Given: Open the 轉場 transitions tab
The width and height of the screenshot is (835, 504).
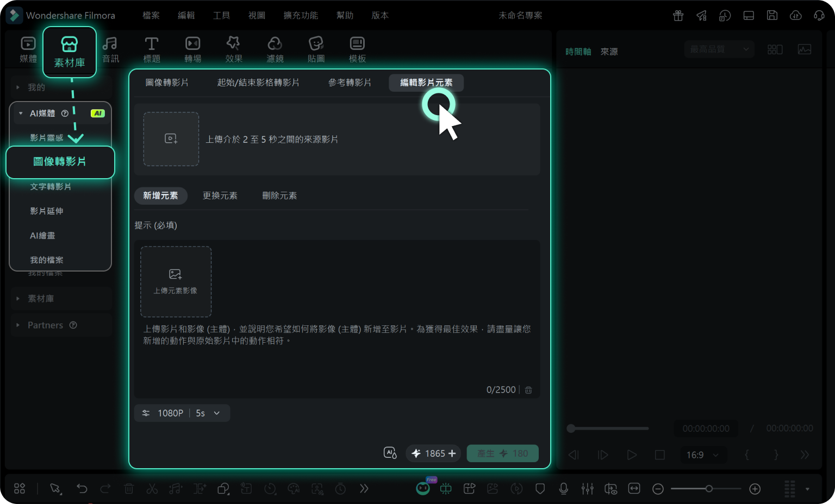Looking at the screenshot, I should (193, 49).
